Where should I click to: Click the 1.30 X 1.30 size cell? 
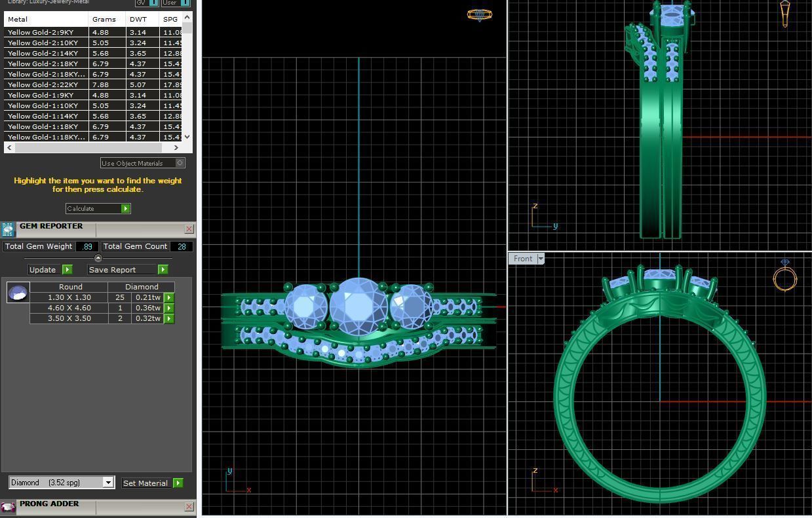pyautogui.click(x=69, y=297)
